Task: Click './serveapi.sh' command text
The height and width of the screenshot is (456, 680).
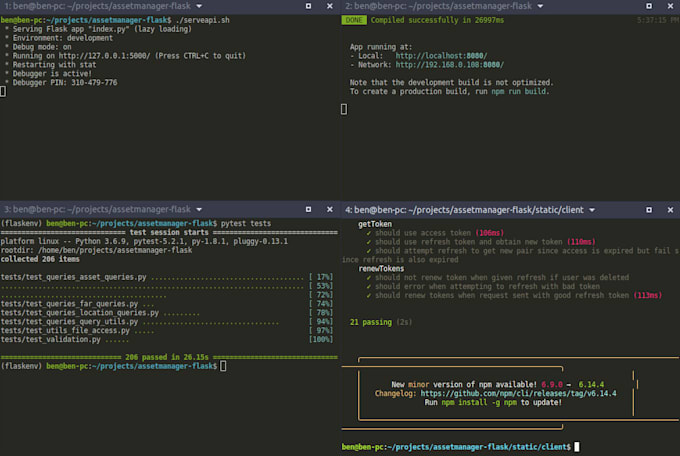Action: [203, 20]
